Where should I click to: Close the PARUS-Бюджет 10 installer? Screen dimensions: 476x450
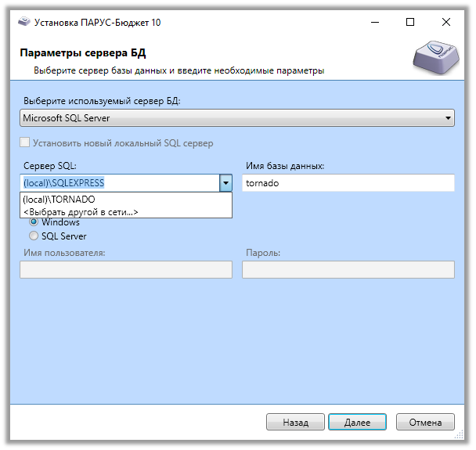tap(445, 23)
